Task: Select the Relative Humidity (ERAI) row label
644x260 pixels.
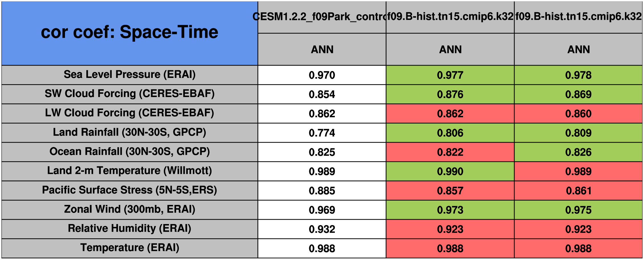Action: (130, 229)
